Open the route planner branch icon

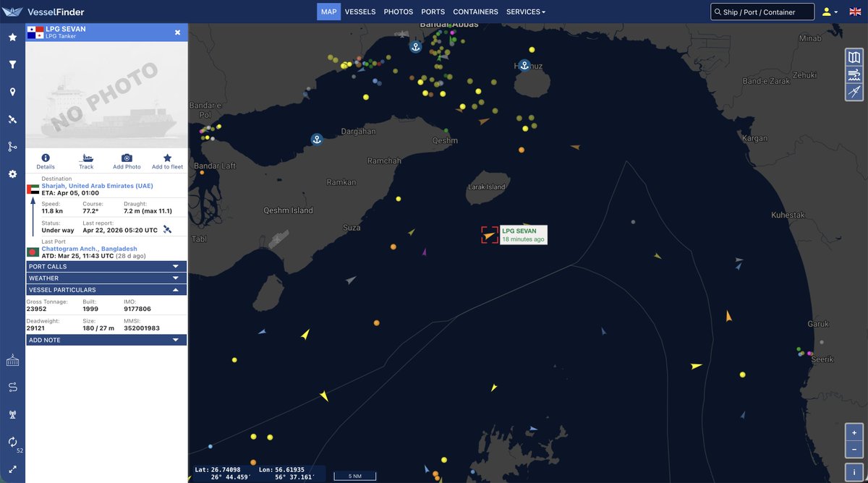tap(12, 147)
